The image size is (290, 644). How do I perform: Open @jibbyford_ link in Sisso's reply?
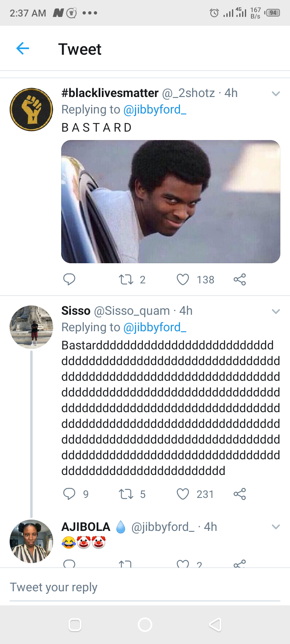coord(155,327)
